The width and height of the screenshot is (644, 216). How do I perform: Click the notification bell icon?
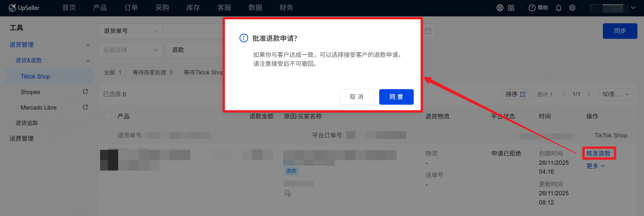coord(558,8)
